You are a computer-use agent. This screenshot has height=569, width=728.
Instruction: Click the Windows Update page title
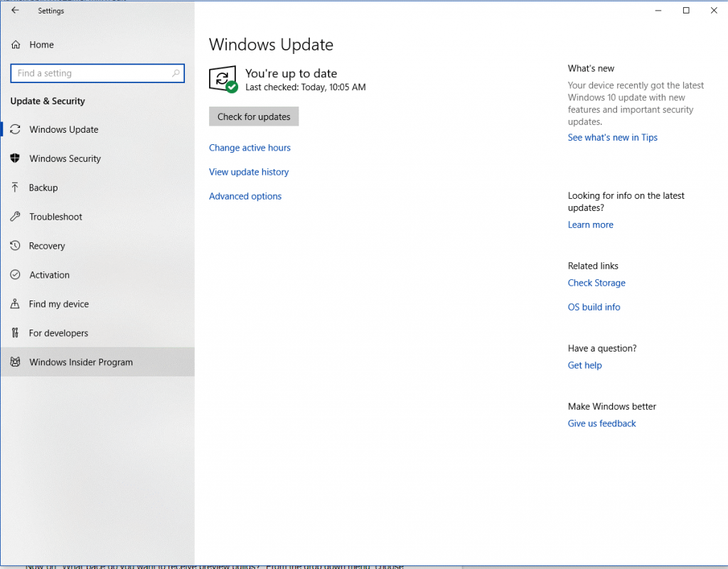click(x=271, y=45)
